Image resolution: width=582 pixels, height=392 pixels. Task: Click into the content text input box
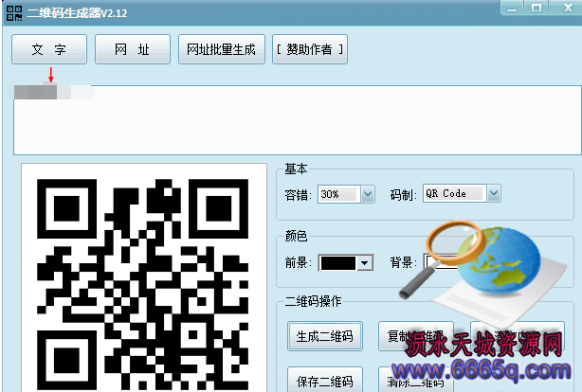[297, 120]
